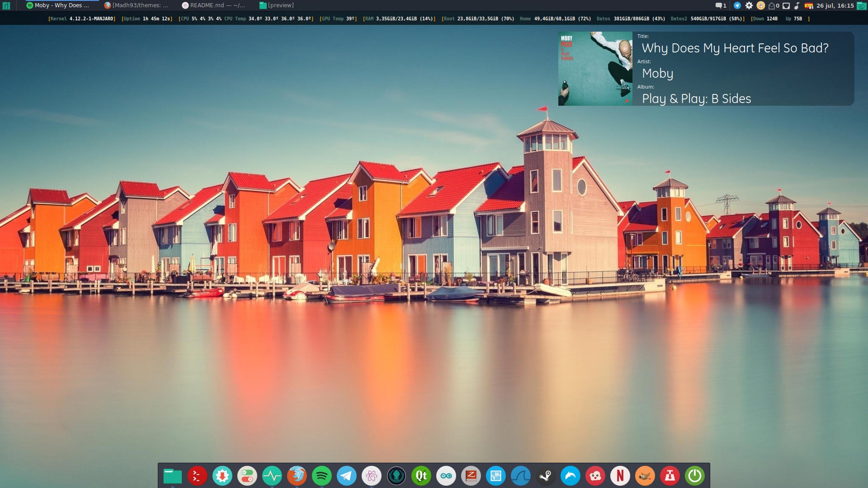The height and width of the screenshot is (488, 868).
Task: Switch to Madh93/themes browser window
Action: point(136,5)
